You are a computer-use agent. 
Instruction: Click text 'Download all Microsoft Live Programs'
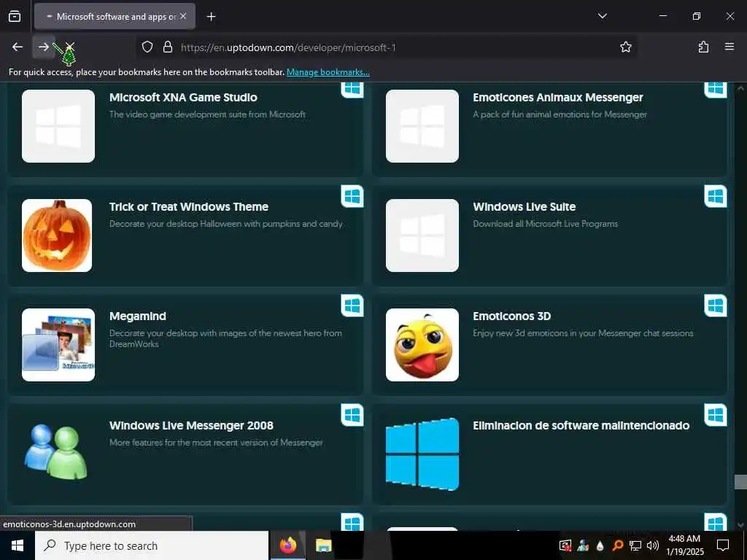click(x=545, y=224)
